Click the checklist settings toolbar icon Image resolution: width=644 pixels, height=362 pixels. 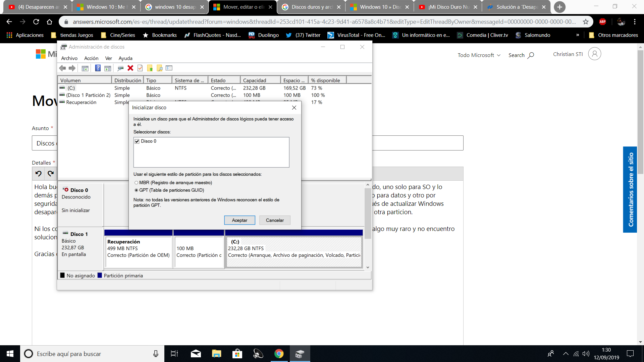(169, 68)
